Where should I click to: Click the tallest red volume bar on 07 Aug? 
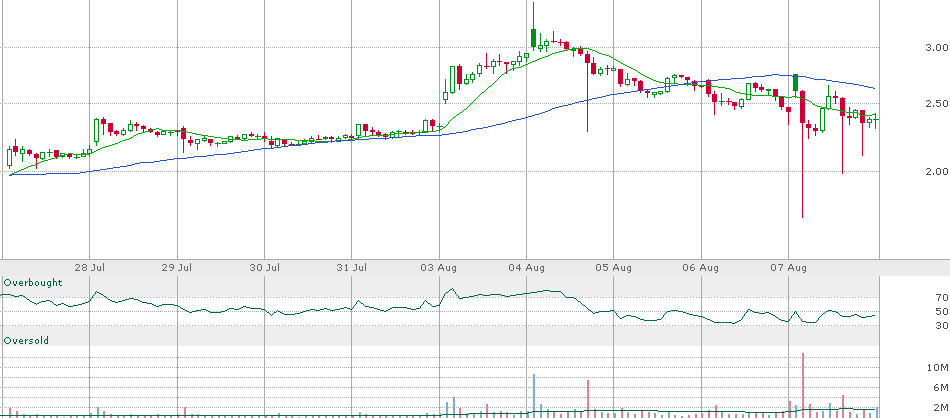803,385
